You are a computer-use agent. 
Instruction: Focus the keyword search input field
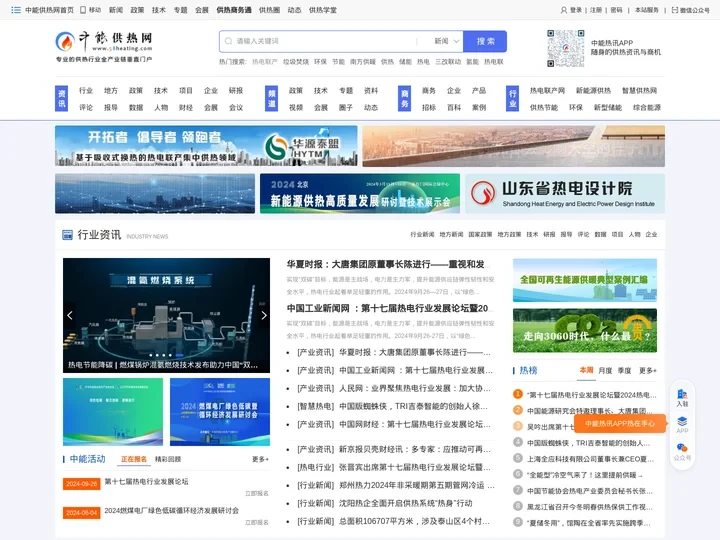[326, 41]
